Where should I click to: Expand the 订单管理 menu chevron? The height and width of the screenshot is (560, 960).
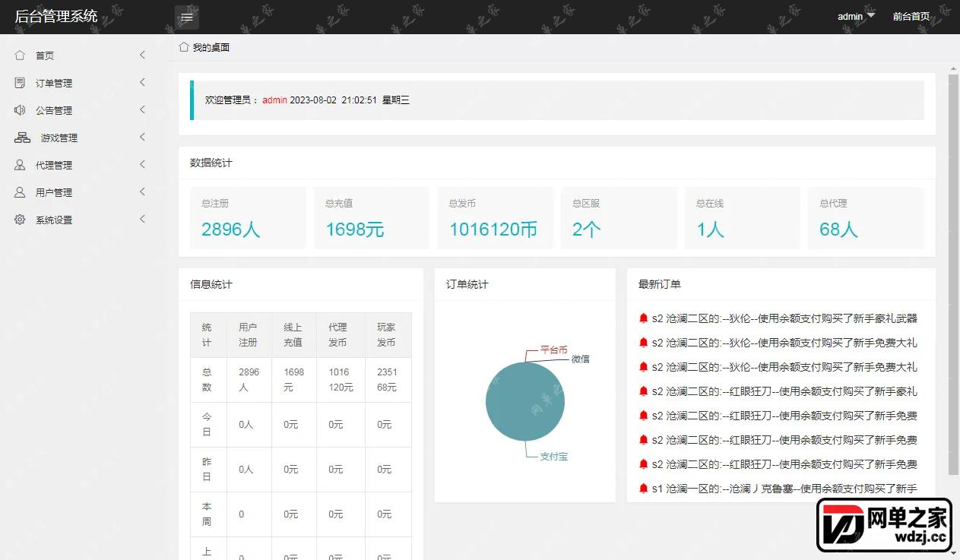(142, 82)
